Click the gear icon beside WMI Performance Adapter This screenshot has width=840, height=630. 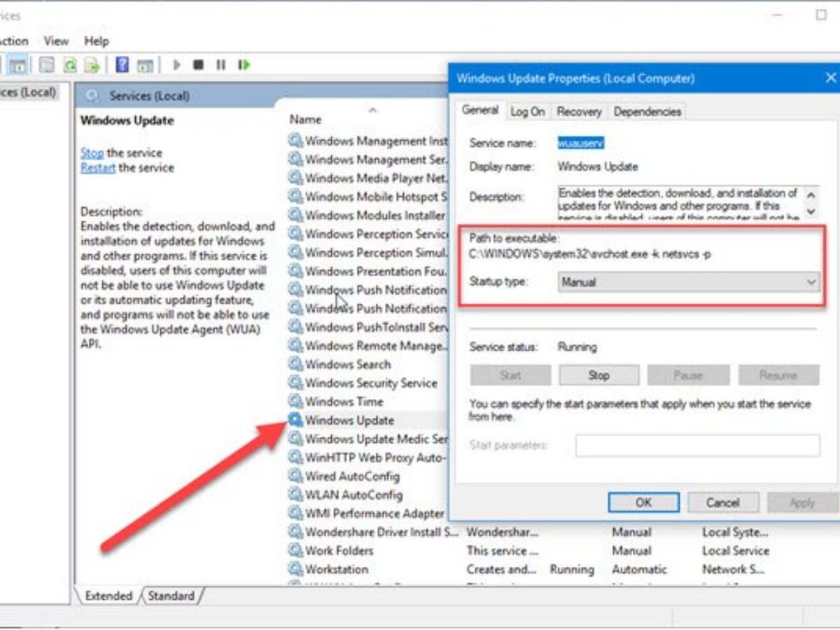[295, 514]
